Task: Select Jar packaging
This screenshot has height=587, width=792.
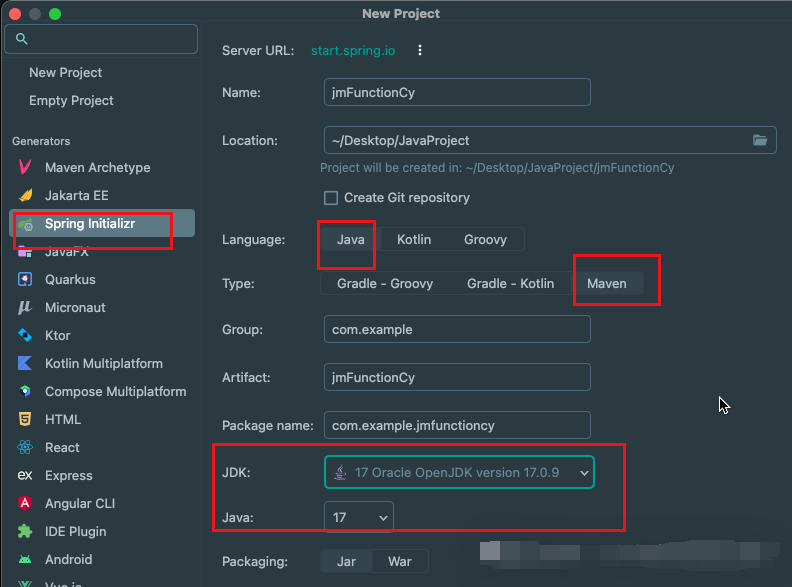Action: pos(346,561)
